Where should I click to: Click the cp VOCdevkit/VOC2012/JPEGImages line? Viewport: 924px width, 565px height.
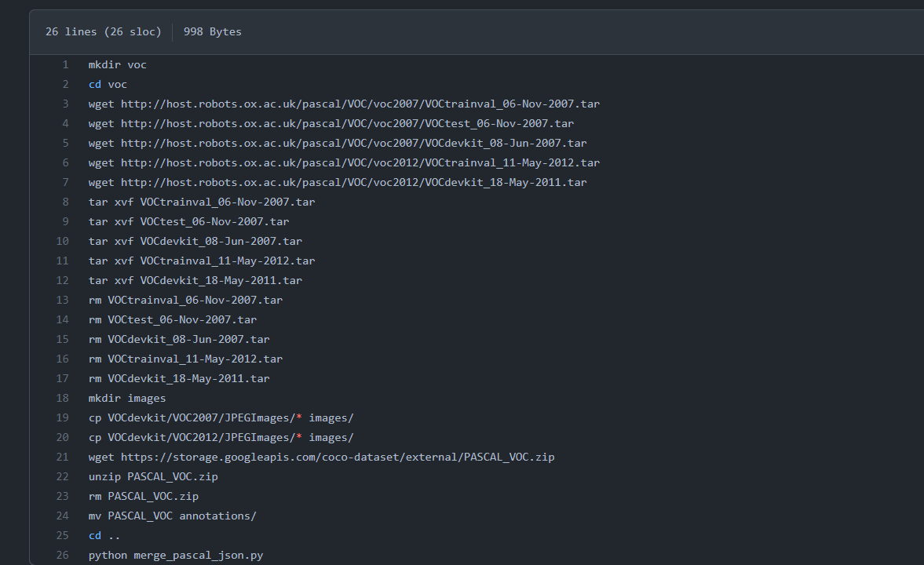220,437
